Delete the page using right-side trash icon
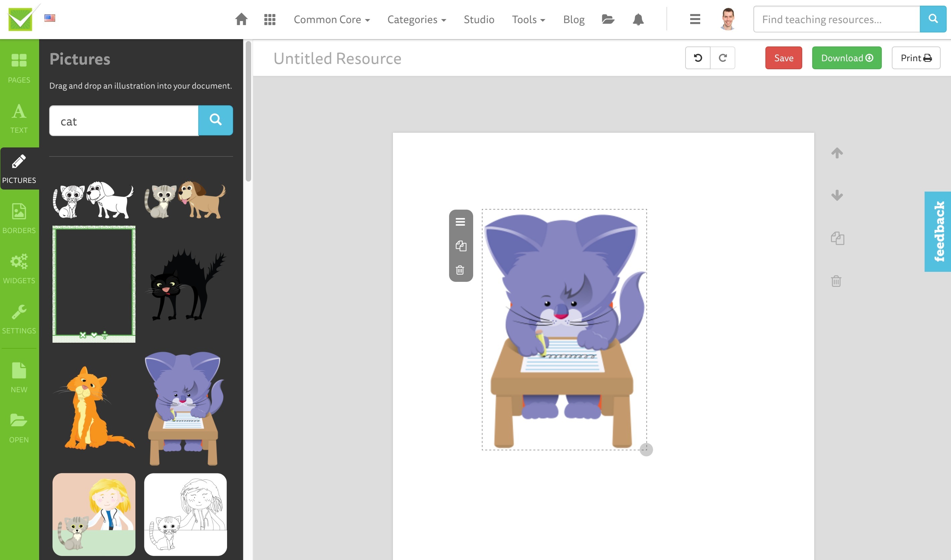The height and width of the screenshot is (560, 951). (x=836, y=281)
